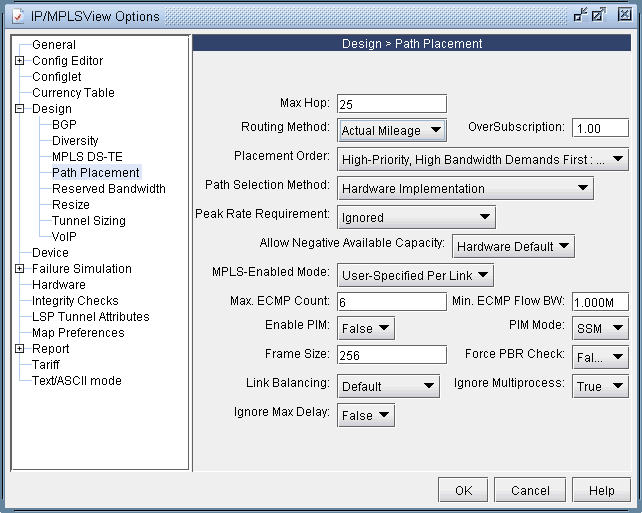Click the Help button

(x=601, y=491)
